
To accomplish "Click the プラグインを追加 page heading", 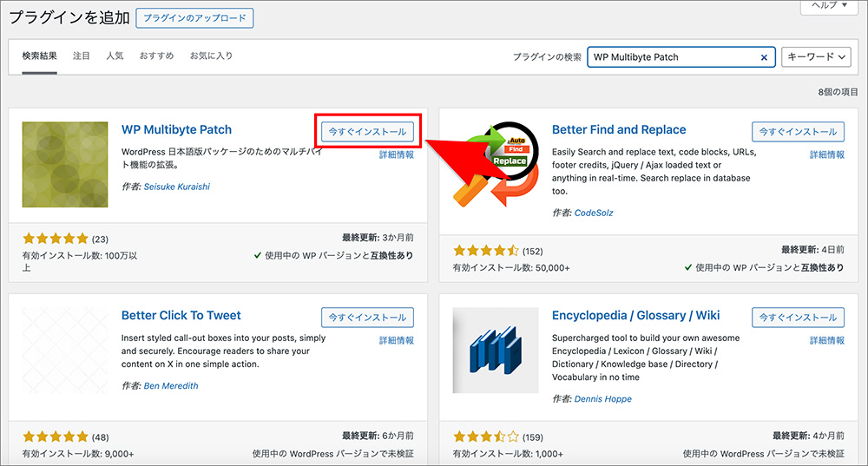I will (69, 17).
